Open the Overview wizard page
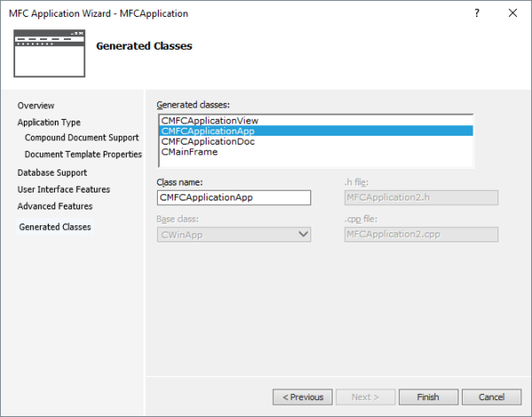This screenshot has width=532, height=417. coord(35,106)
